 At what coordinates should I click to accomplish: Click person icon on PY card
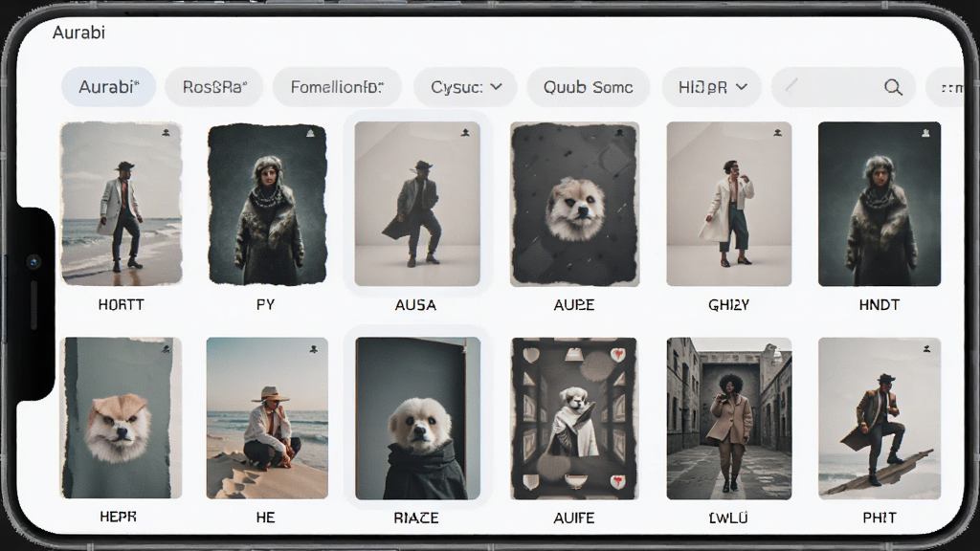click(310, 133)
